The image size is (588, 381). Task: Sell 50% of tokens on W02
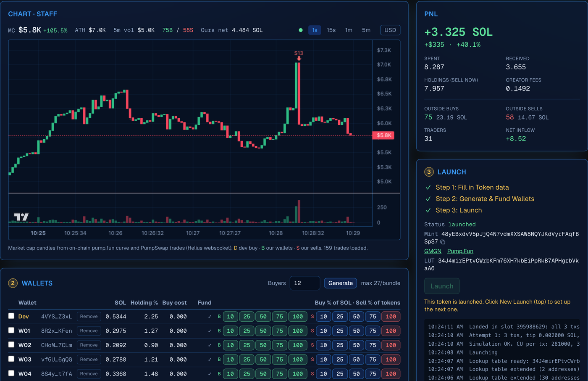pyautogui.click(x=356, y=345)
